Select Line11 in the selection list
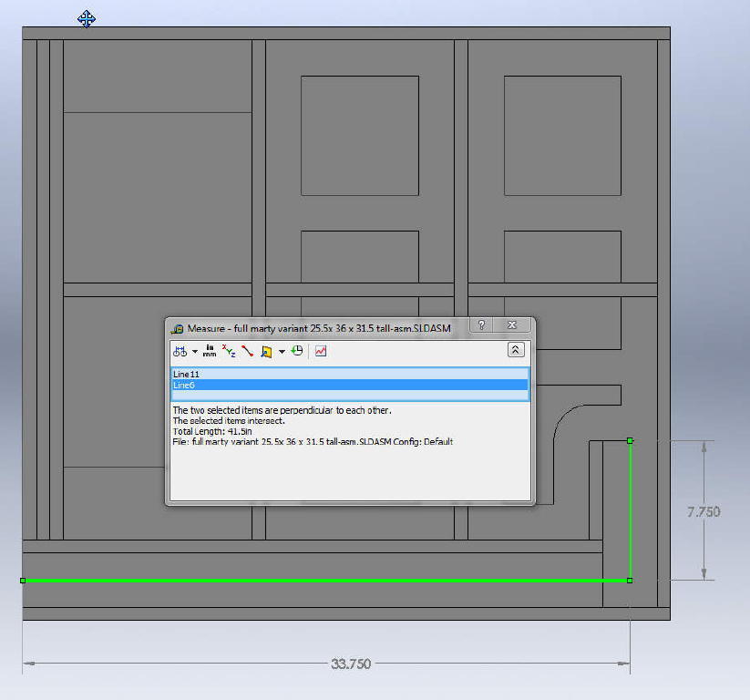The width and height of the screenshot is (750, 700). [x=350, y=374]
